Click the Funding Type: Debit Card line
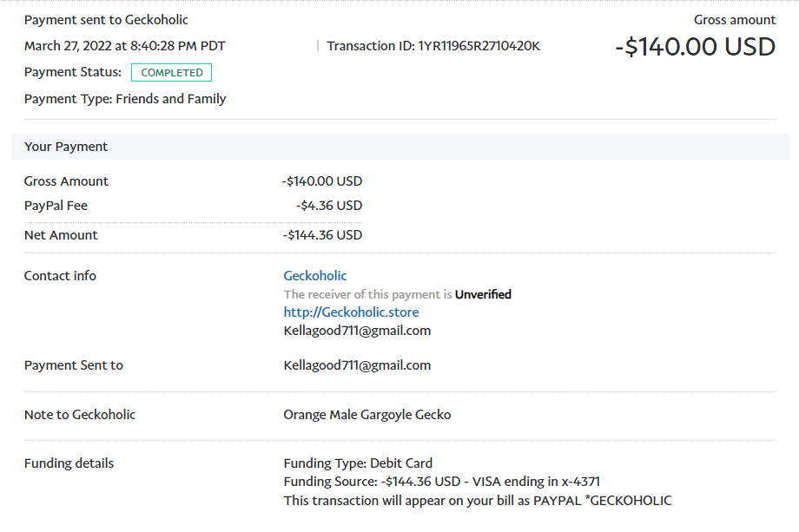799x532 pixels. pos(358,463)
